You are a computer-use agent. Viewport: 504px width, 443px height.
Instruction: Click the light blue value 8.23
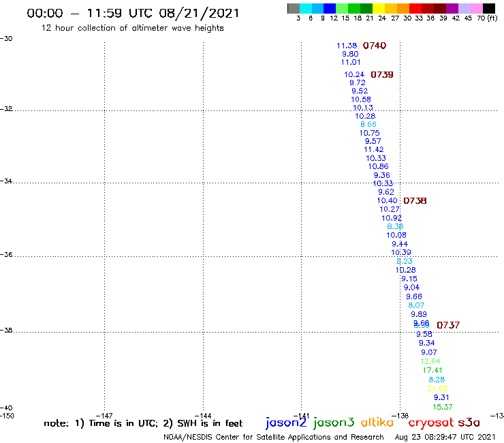click(x=405, y=261)
